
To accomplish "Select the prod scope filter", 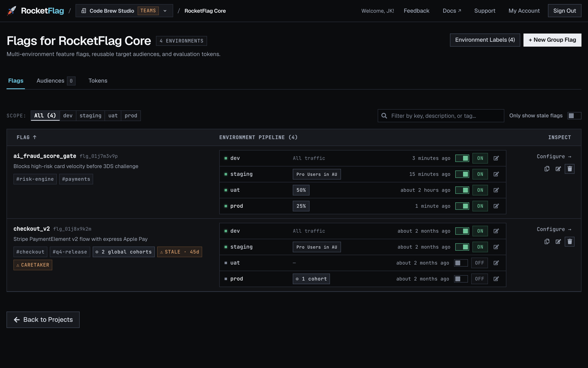I will point(131,116).
